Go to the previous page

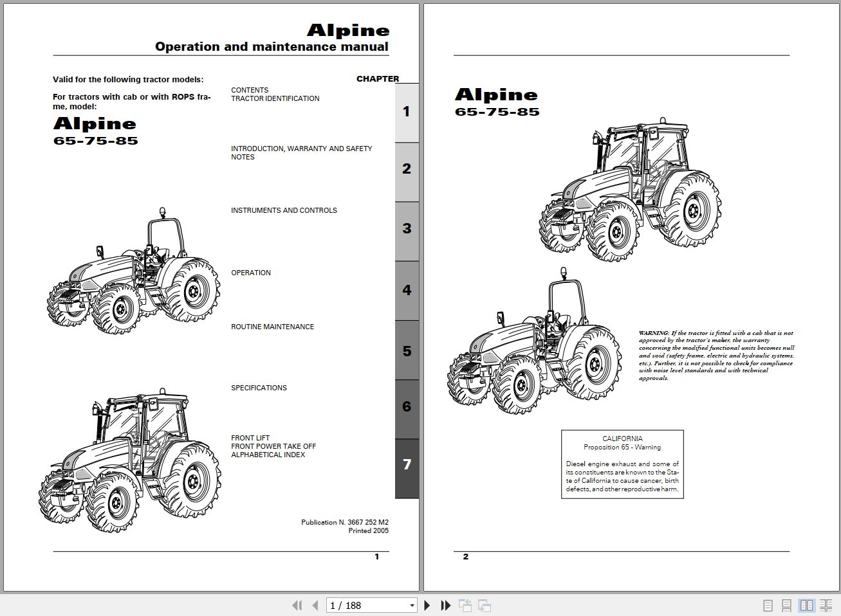coord(315,605)
